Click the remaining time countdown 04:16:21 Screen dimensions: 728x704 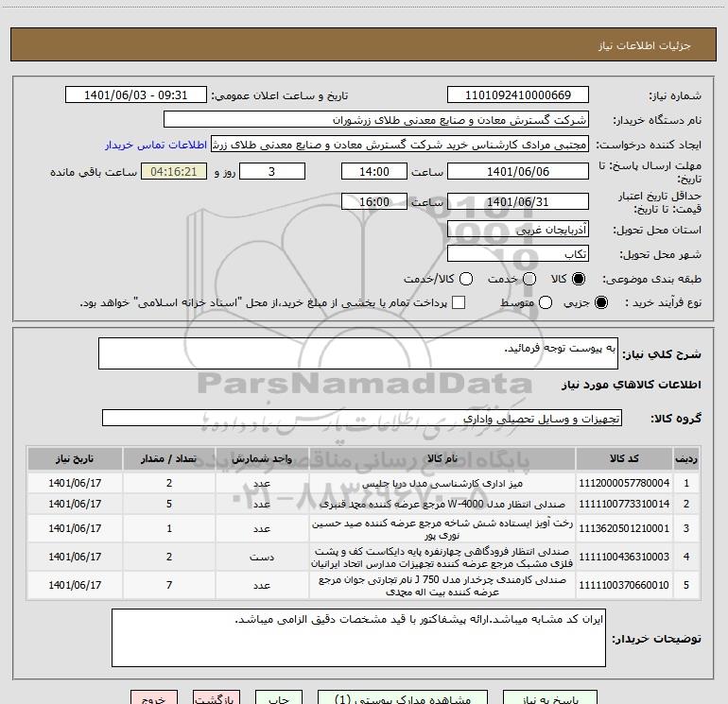click(174, 171)
